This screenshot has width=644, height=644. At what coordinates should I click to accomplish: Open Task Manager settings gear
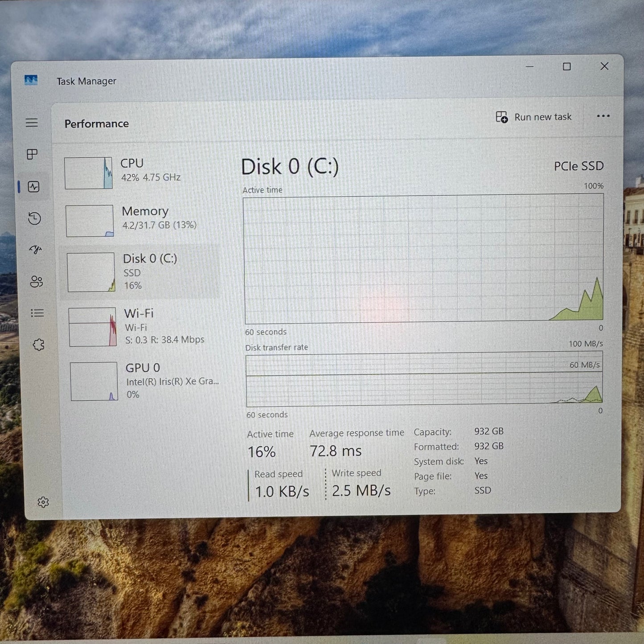point(43,502)
